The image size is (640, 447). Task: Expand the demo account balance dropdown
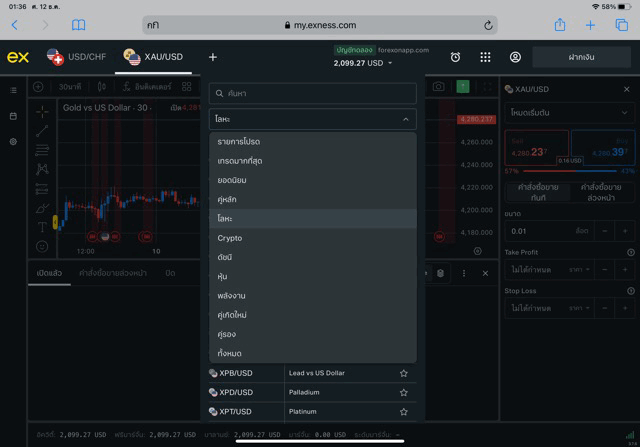click(x=390, y=63)
